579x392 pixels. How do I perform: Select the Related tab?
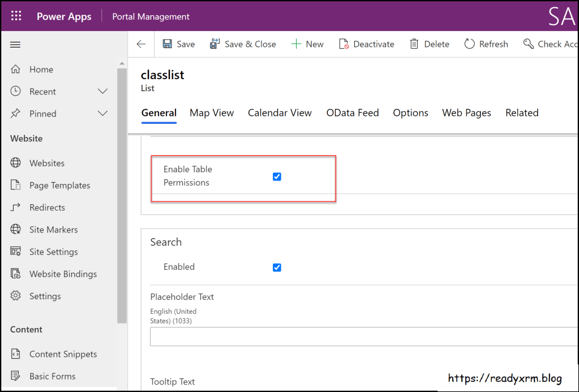521,113
